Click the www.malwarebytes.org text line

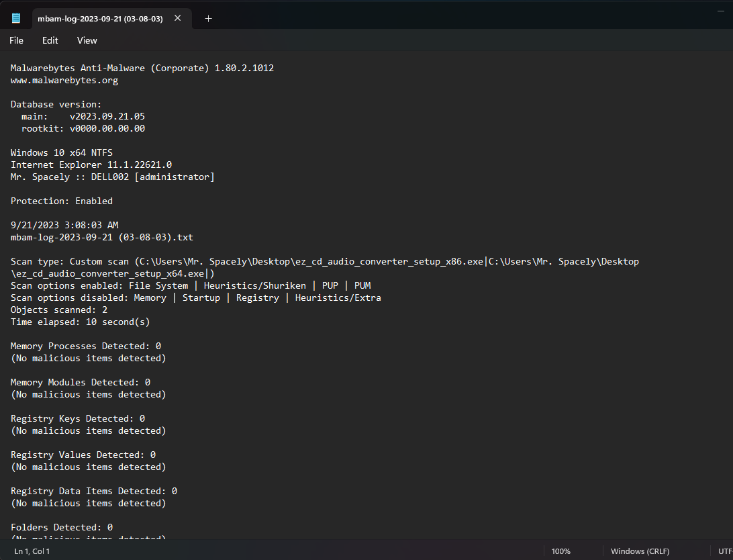click(64, 81)
